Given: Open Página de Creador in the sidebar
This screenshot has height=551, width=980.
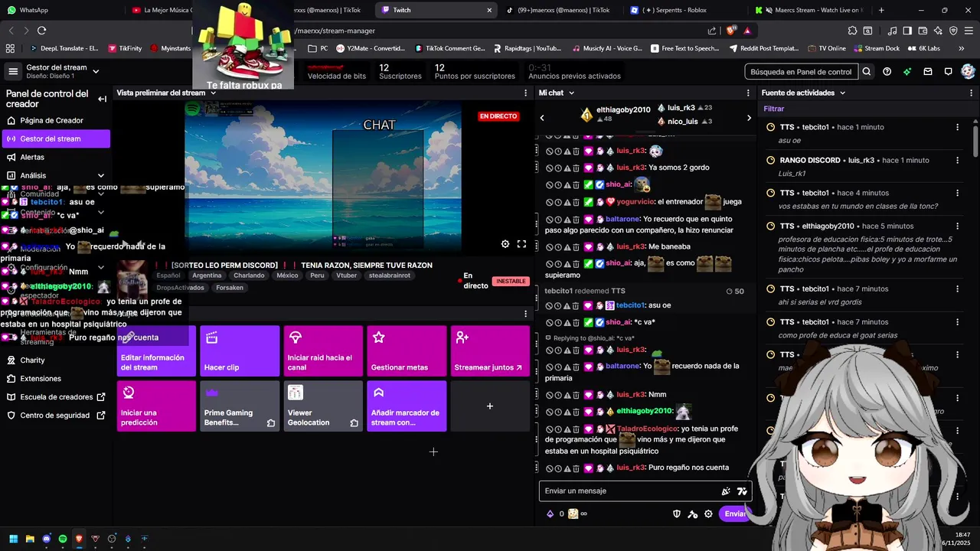Looking at the screenshot, I should [x=56, y=120].
